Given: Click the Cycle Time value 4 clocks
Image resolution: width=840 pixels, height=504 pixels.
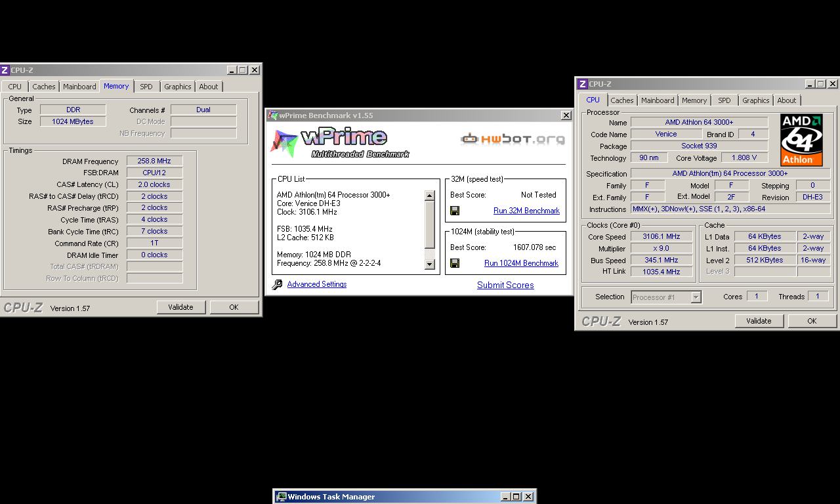Looking at the screenshot, I should coord(154,219).
